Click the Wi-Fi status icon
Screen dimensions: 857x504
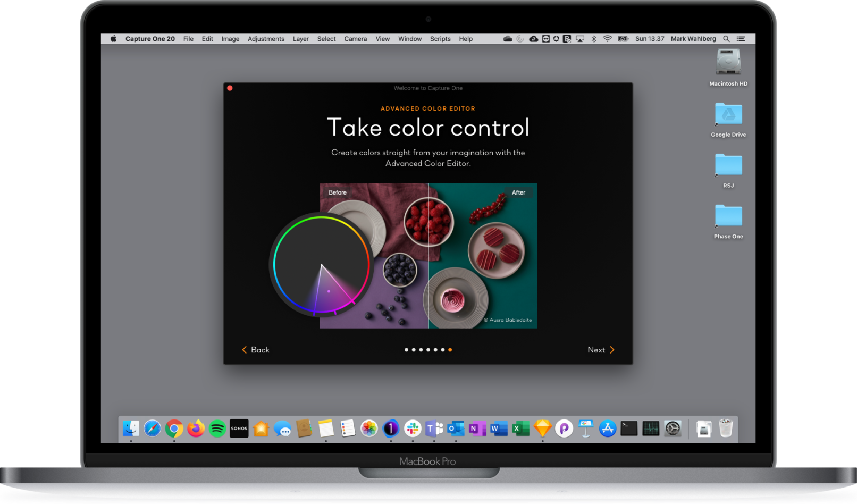607,38
